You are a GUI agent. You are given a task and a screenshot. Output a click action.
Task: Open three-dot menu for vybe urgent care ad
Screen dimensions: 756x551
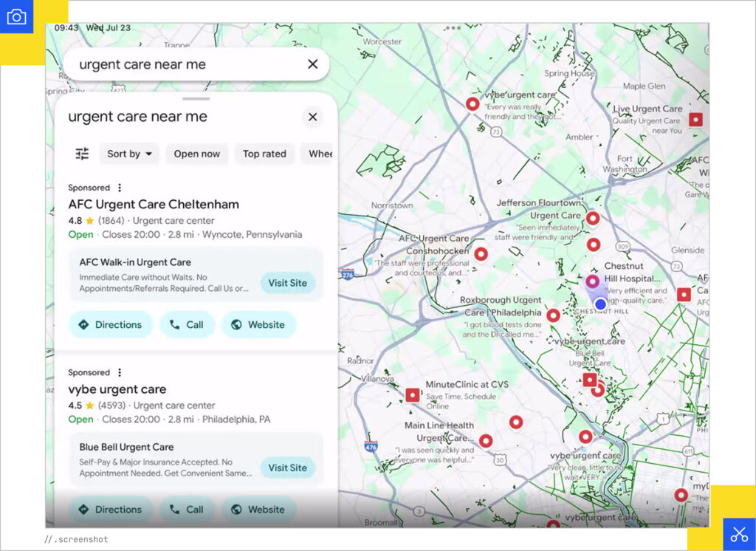point(120,372)
